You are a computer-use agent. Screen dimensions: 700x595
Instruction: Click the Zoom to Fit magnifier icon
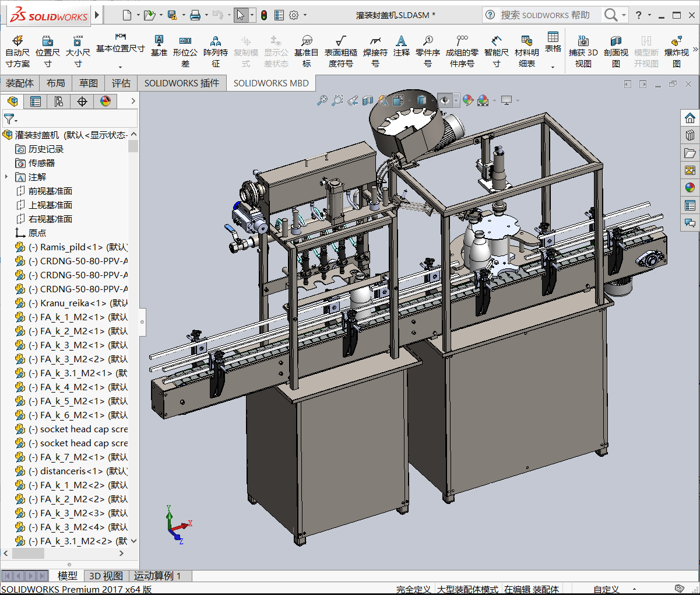322,101
